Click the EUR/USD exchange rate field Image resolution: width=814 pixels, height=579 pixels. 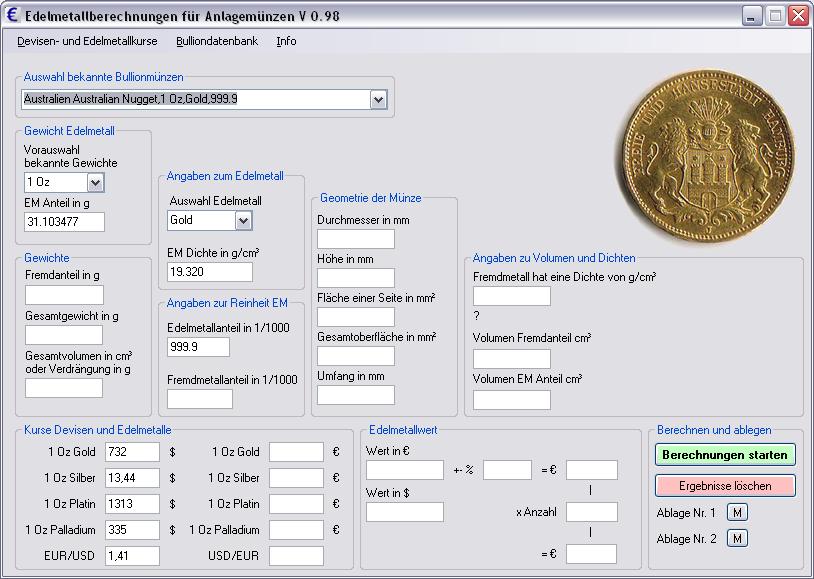point(132,556)
